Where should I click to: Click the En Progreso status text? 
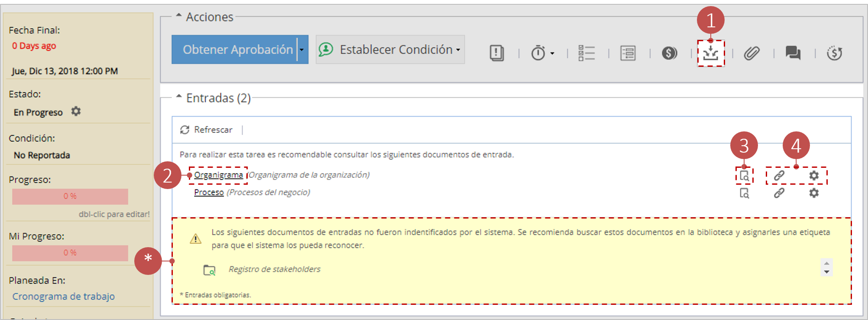click(38, 112)
